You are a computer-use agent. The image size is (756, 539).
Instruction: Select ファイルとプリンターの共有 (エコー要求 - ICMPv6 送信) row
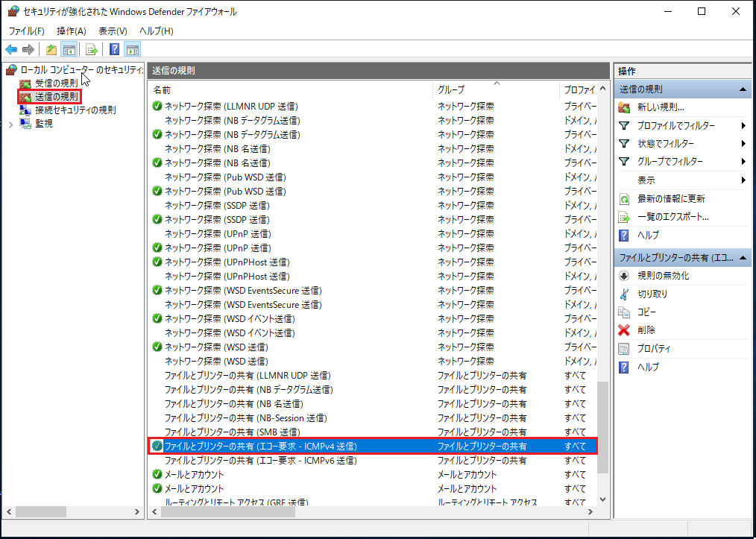pos(373,461)
